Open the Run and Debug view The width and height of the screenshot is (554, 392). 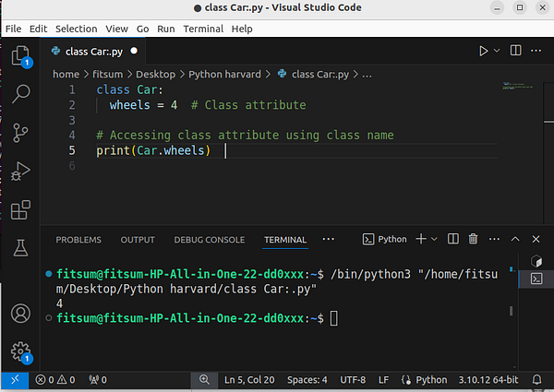[20, 172]
